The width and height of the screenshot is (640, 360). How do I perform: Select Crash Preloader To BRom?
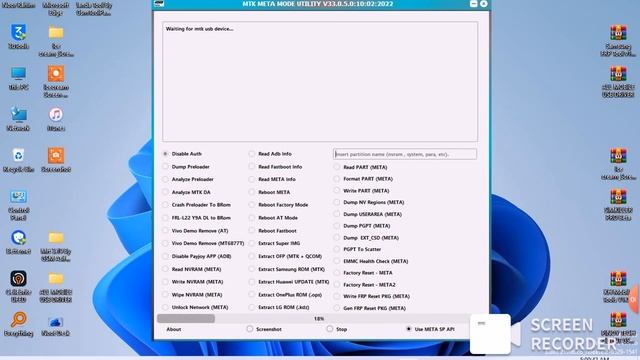coord(197,205)
